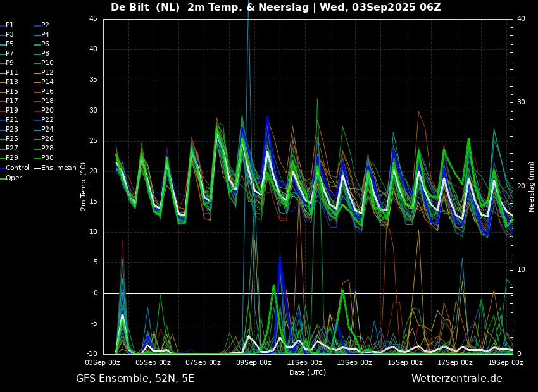Click the Wetterzentrale.de site label

click(456, 379)
